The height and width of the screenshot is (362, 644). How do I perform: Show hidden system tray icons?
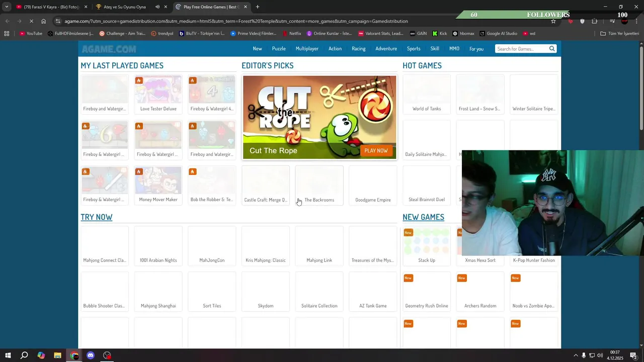tap(576, 355)
